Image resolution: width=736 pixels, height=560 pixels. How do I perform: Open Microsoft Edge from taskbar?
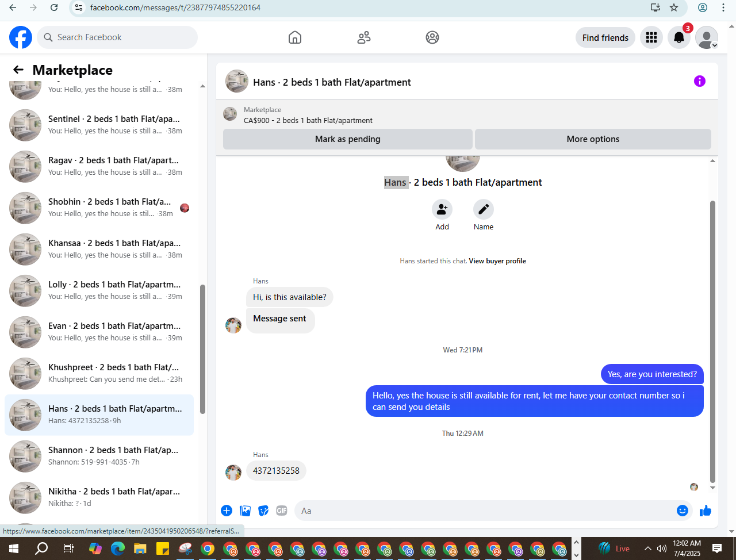[x=118, y=549]
